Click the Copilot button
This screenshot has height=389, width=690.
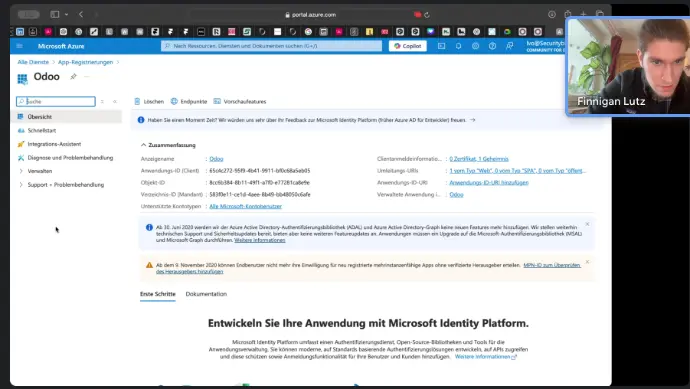coord(407,46)
